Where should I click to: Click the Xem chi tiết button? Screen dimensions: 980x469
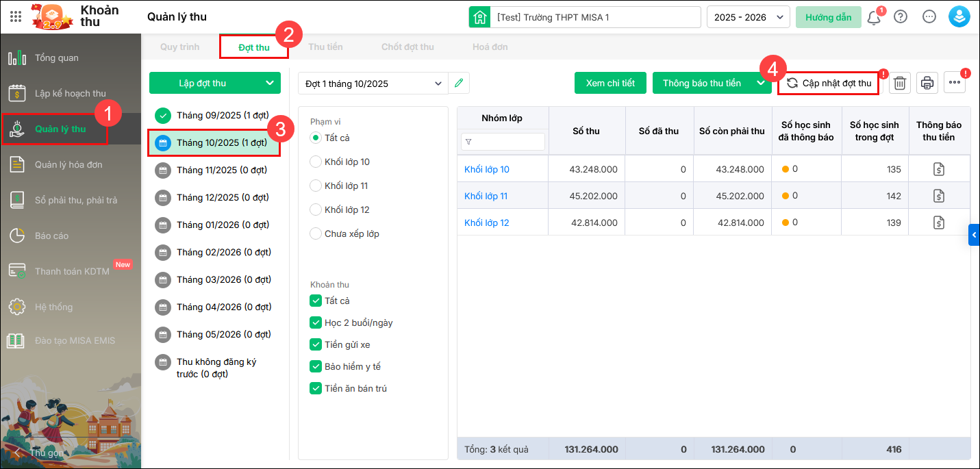click(610, 83)
